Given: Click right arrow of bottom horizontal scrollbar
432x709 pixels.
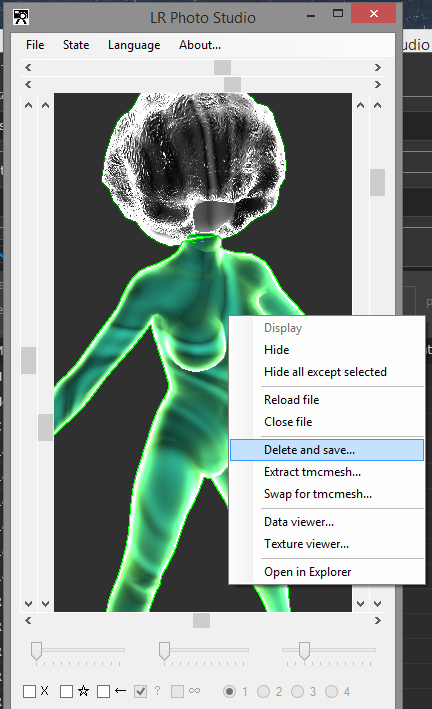Looking at the screenshot, I should (x=378, y=621).
